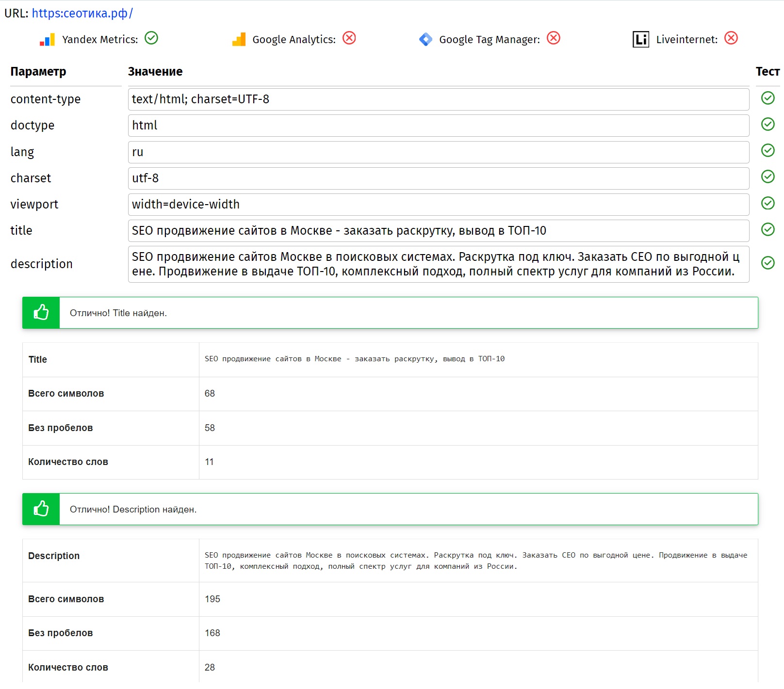Image resolution: width=784 pixels, height=689 pixels.
Task: Click the Yandex Metrics logo icon
Action: (47, 39)
